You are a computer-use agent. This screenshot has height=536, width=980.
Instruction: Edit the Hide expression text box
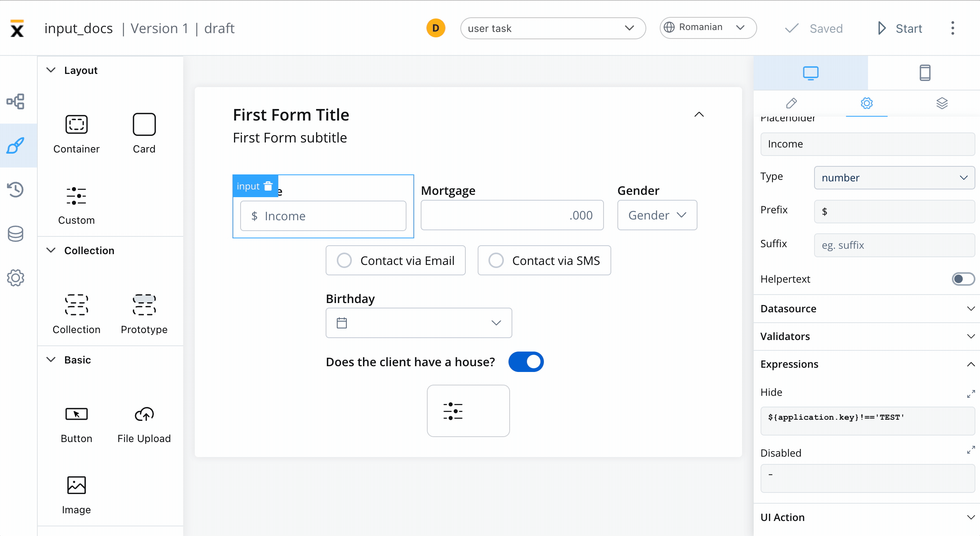pos(867,421)
